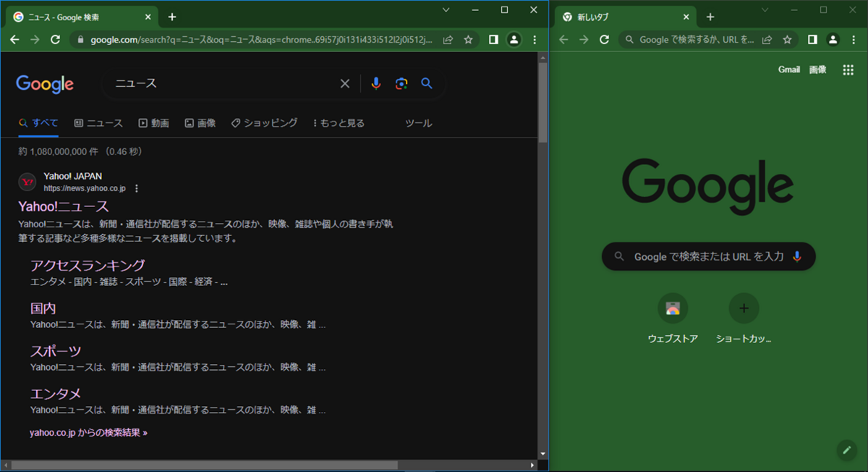Reload the Google search page
Screen dimensions: 868x472
click(x=55, y=40)
